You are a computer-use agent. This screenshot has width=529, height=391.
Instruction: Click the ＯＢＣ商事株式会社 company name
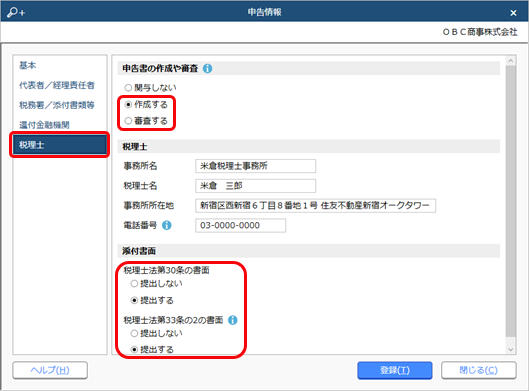coord(480,32)
